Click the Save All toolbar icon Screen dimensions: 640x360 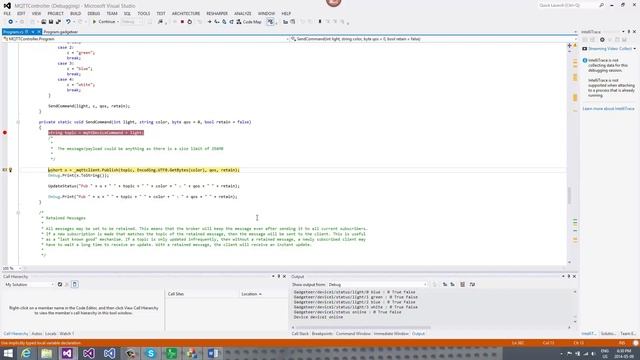(x=58, y=22)
